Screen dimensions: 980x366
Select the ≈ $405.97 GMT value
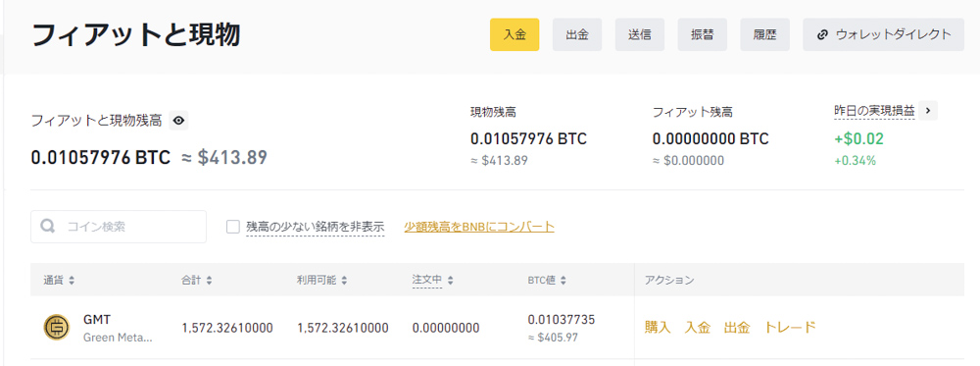(553, 338)
